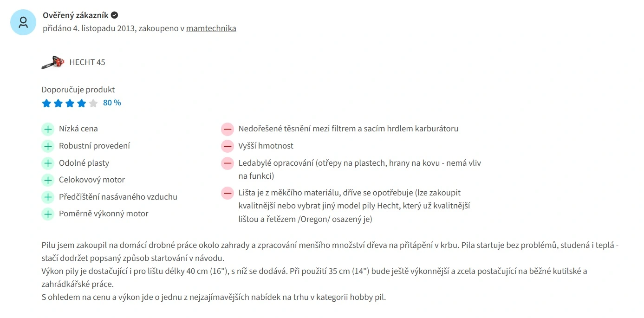Click the fourth blue rating star
The width and height of the screenshot is (644, 318).
tap(81, 103)
